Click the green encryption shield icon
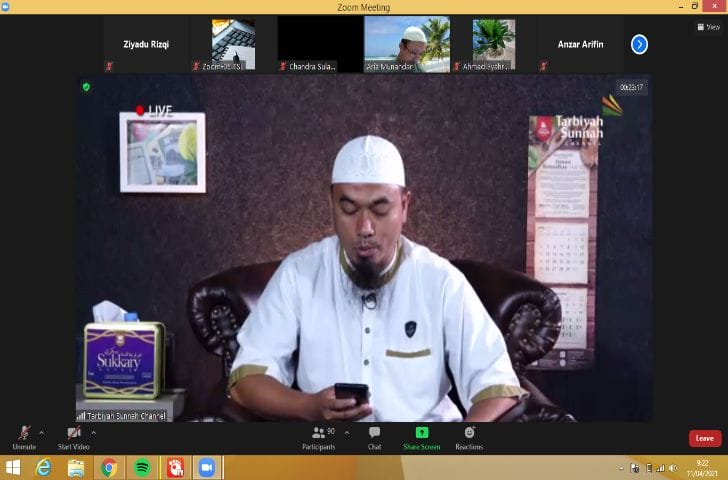 [x=86, y=87]
